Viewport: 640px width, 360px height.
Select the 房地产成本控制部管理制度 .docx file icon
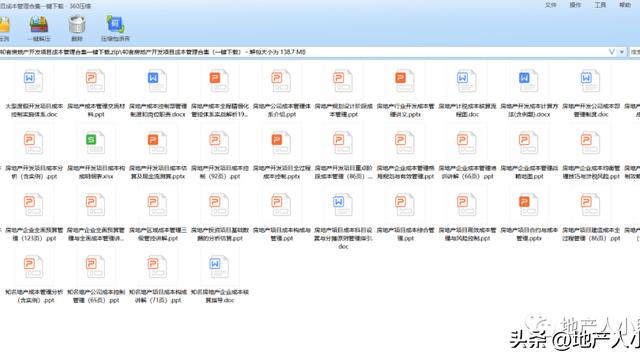click(x=157, y=81)
